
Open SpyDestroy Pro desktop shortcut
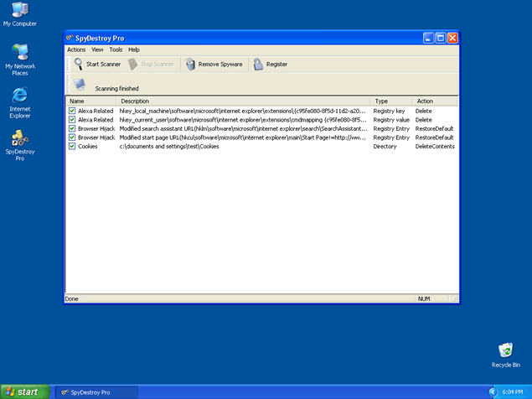pos(19,138)
